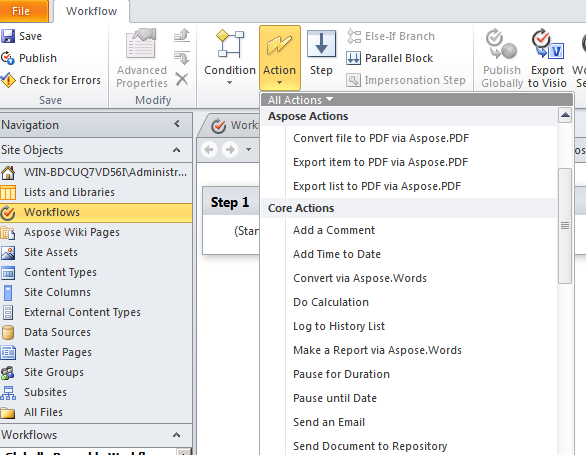586x455 pixels.
Task: Collapse the lower Workflows section
Action: coord(176,435)
